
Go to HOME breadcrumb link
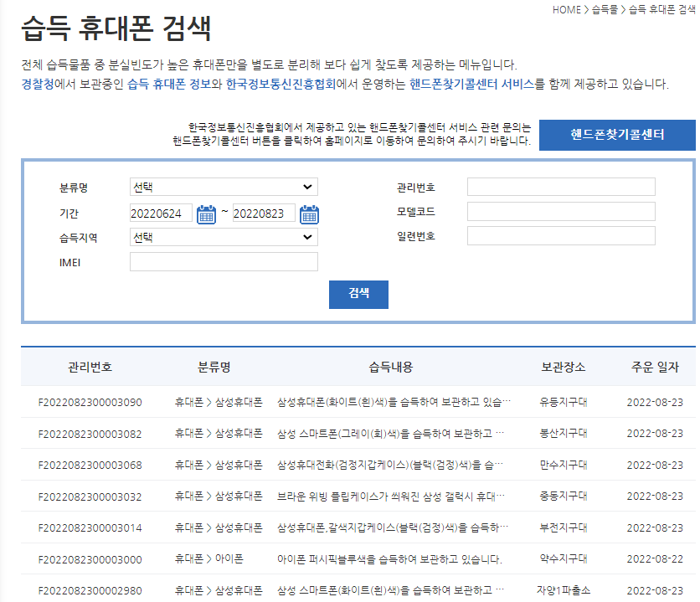[x=567, y=10]
